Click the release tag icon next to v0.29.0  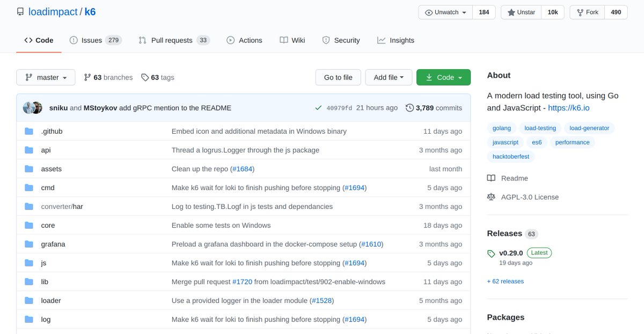pos(491,253)
